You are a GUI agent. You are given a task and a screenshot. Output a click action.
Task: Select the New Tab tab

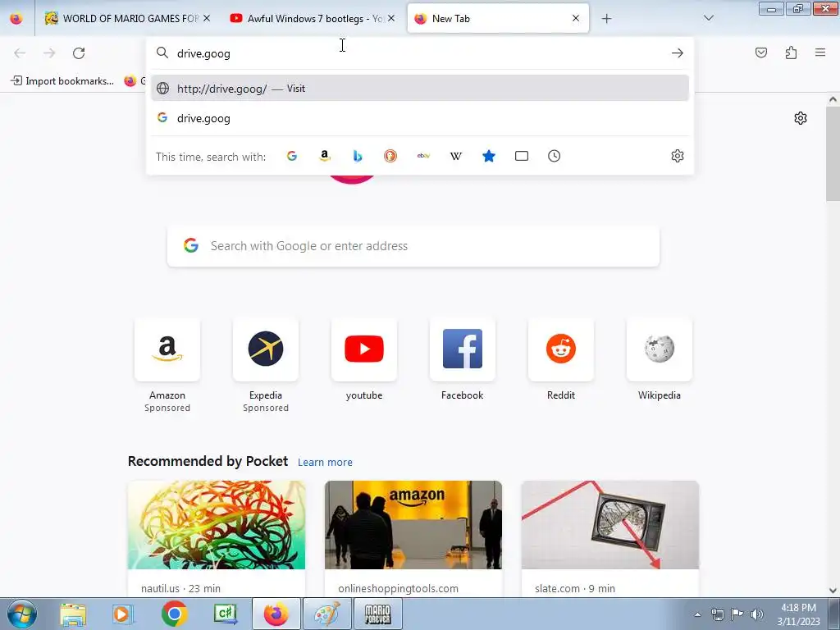tap(498, 18)
